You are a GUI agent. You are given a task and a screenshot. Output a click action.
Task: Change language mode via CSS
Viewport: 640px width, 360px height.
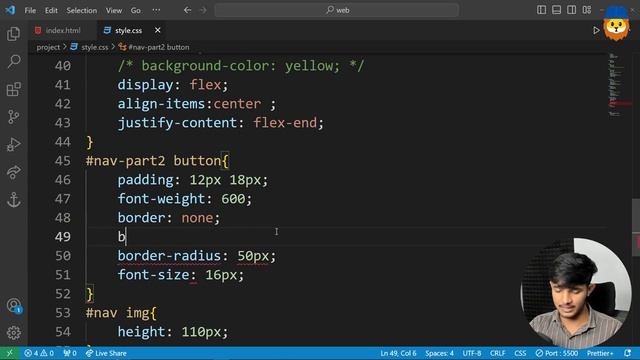[520, 353]
